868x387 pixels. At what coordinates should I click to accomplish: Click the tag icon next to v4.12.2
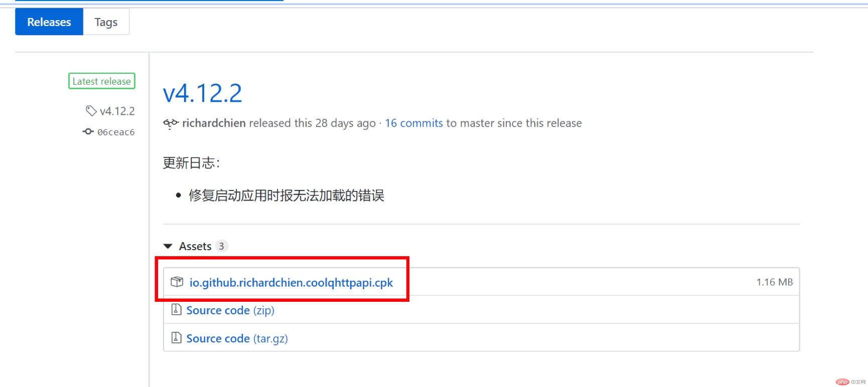coord(91,111)
